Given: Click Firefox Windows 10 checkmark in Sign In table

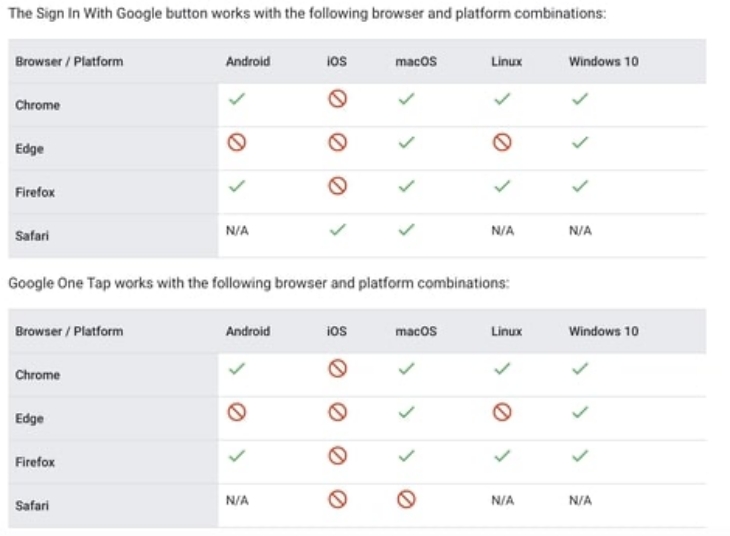Looking at the screenshot, I should point(580,185).
